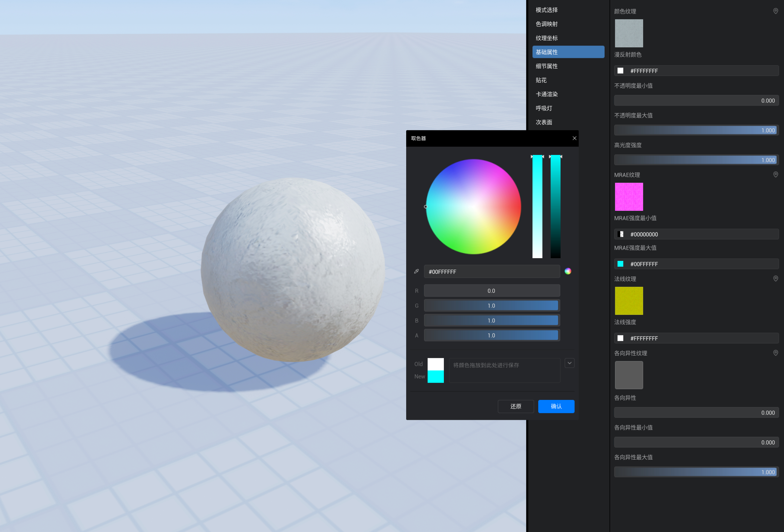
Task: Open the 呼吸灯 section
Action: 568,108
